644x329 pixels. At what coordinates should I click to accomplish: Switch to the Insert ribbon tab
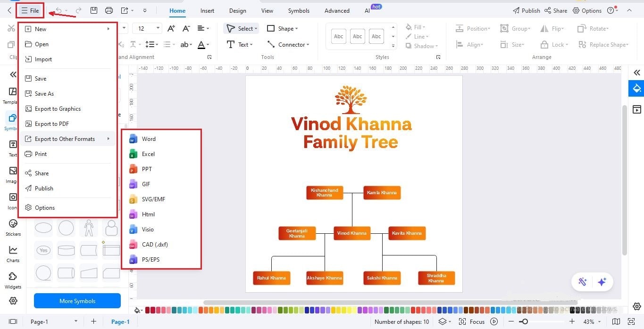pyautogui.click(x=207, y=10)
